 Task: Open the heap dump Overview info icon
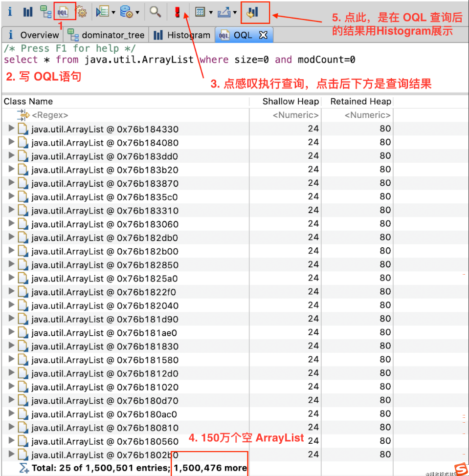[x=10, y=12]
